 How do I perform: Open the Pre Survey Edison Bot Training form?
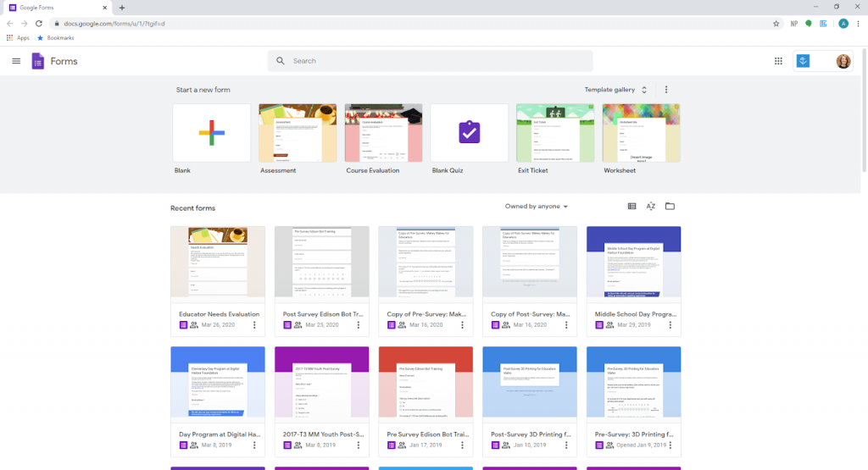pyautogui.click(x=426, y=401)
